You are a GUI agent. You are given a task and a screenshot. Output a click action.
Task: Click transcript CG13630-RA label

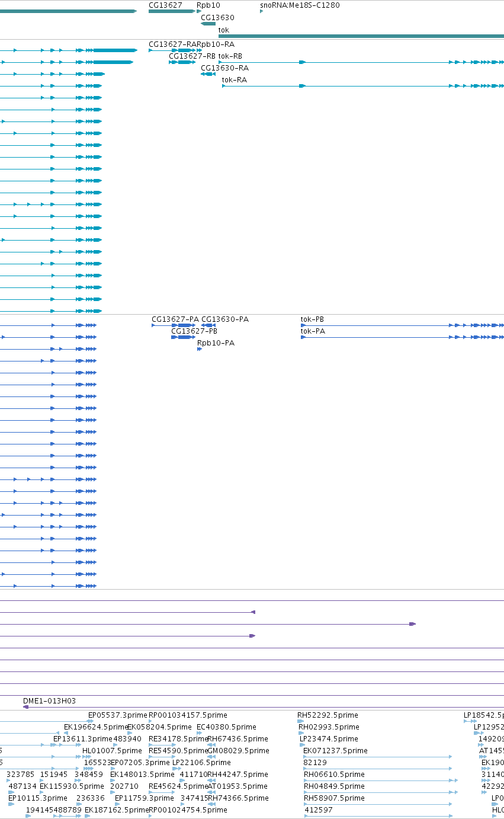pyautogui.click(x=224, y=68)
